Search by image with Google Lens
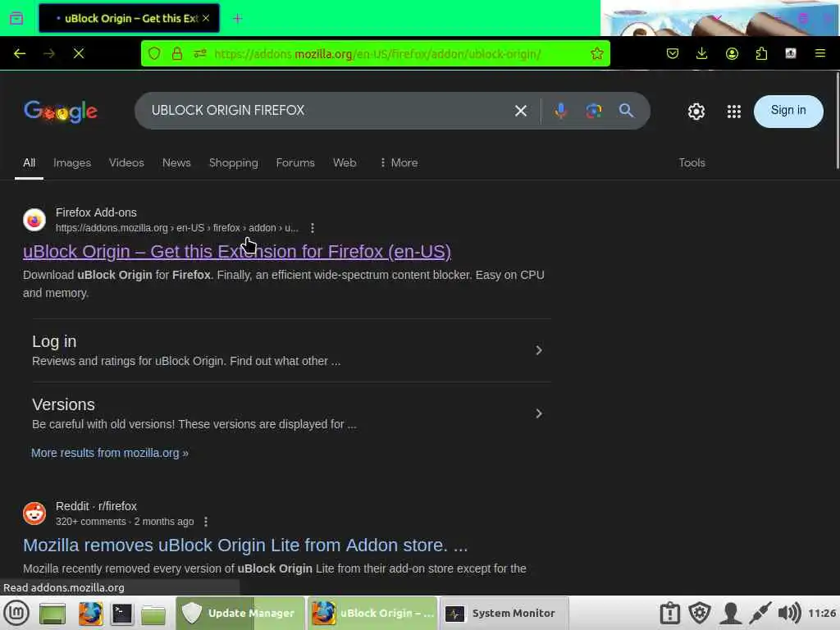The height and width of the screenshot is (630, 840). point(594,111)
